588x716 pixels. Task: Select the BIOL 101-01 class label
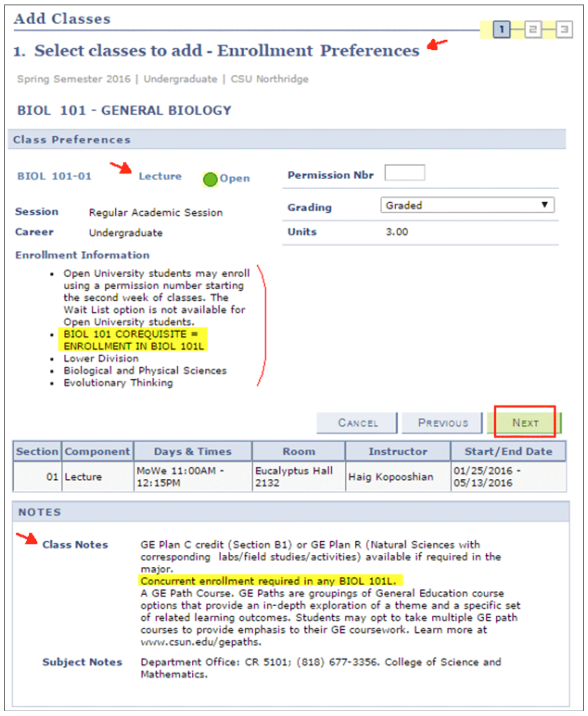tap(55, 176)
